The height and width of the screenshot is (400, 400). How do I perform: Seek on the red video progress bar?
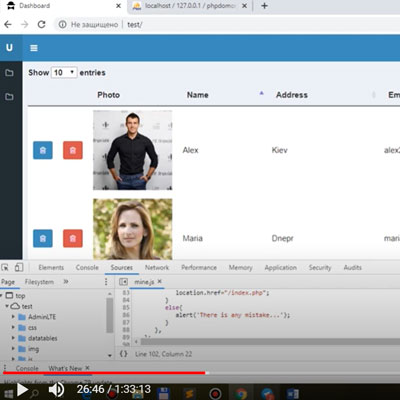104,373
